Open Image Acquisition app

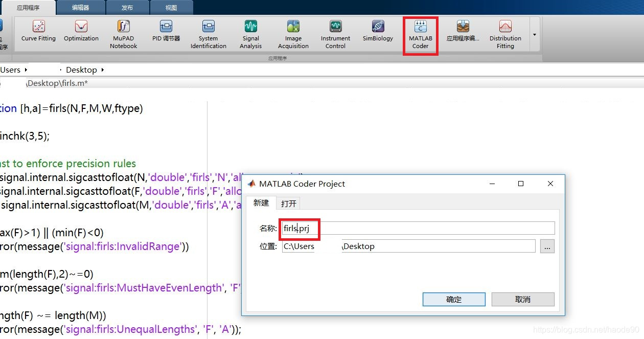point(293,35)
